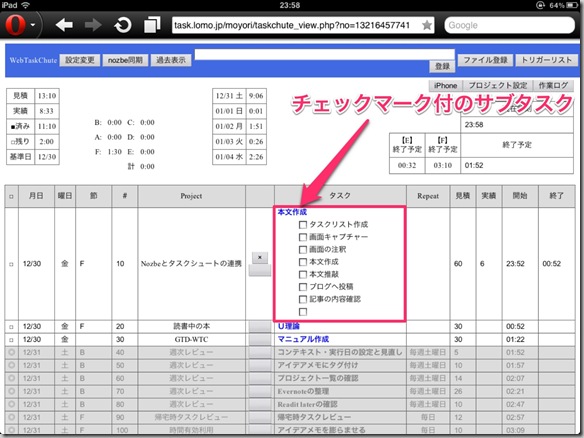Tap the orientation lock status icon
Image resolution: width=584 pixels, height=438 pixels.
click(x=540, y=5)
